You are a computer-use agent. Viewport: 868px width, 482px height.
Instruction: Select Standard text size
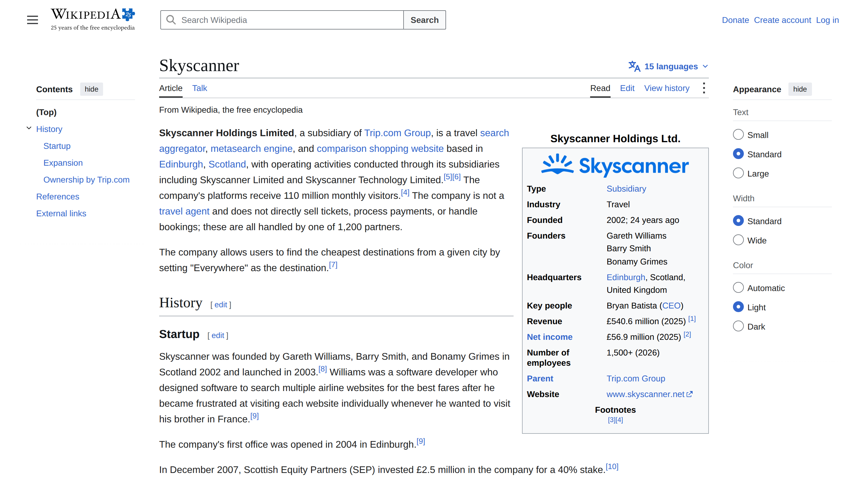coord(738,154)
